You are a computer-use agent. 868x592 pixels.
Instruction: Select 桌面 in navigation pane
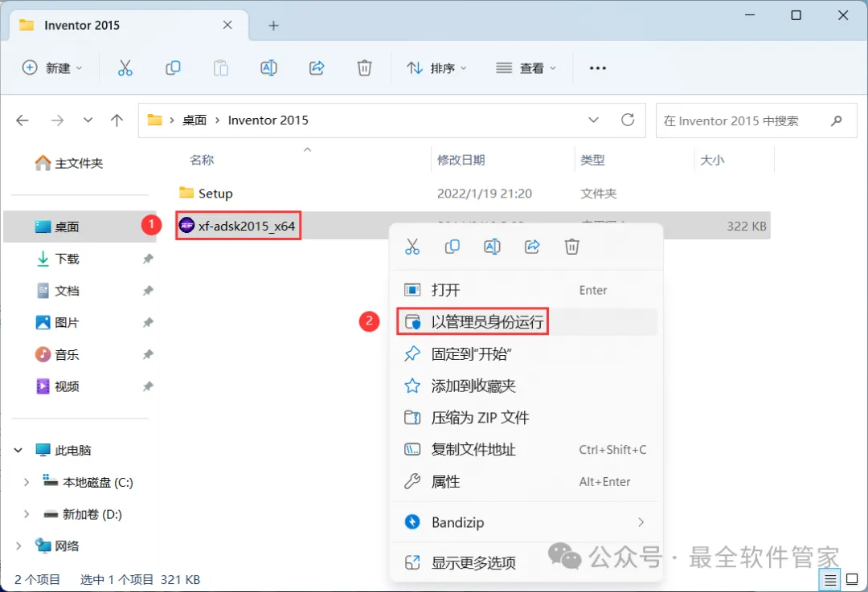[x=80, y=227]
